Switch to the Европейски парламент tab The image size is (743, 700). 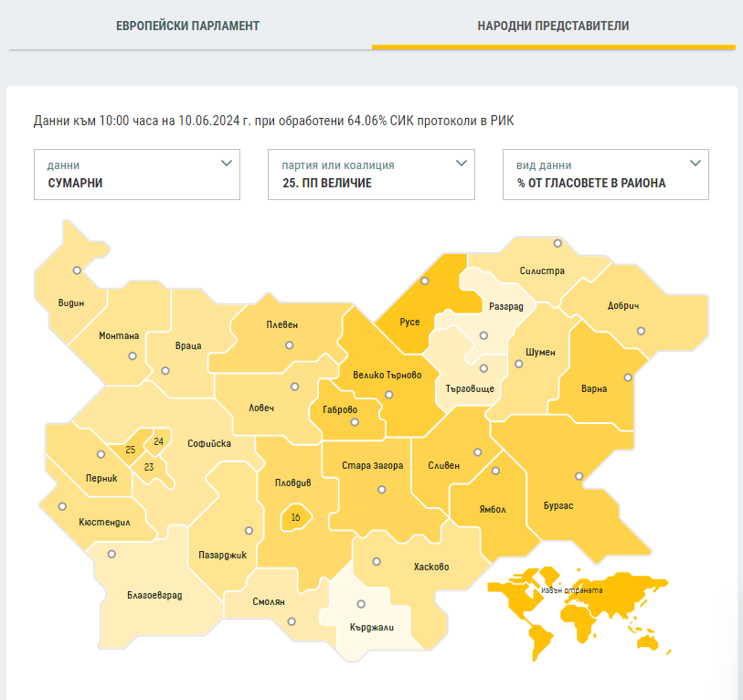point(187,26)
